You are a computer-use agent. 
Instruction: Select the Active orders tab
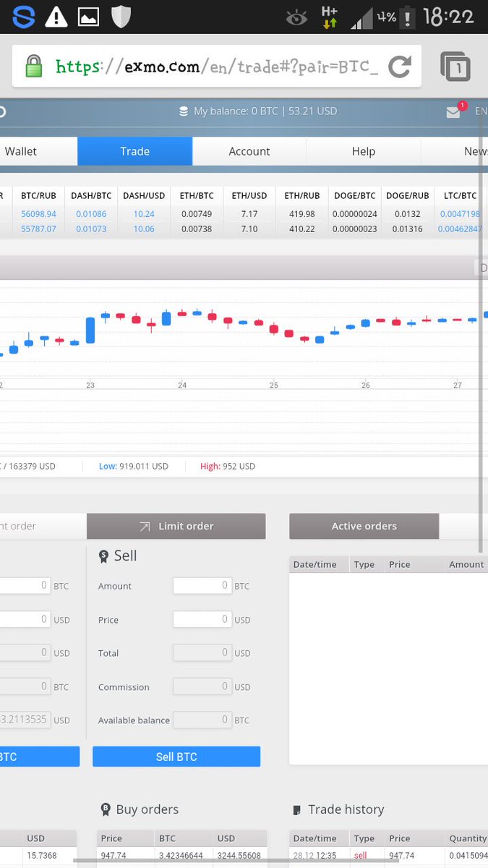(364, 526)
